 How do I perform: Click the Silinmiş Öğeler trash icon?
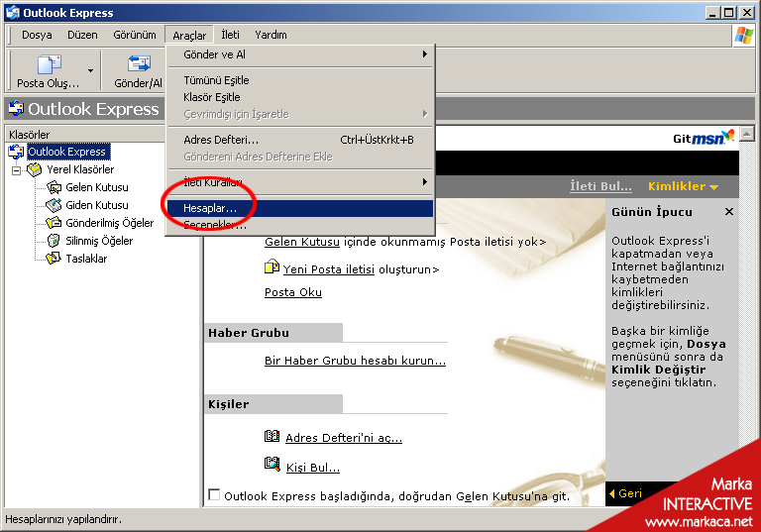tap(54, 241)
